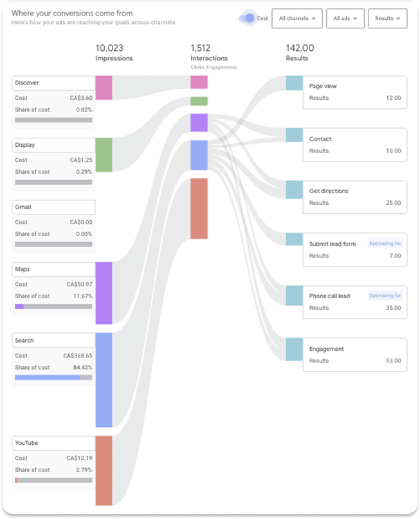Click the purple Maps impressions bar
This screenshot has width=420, height=519.
[x=104, y=292]
